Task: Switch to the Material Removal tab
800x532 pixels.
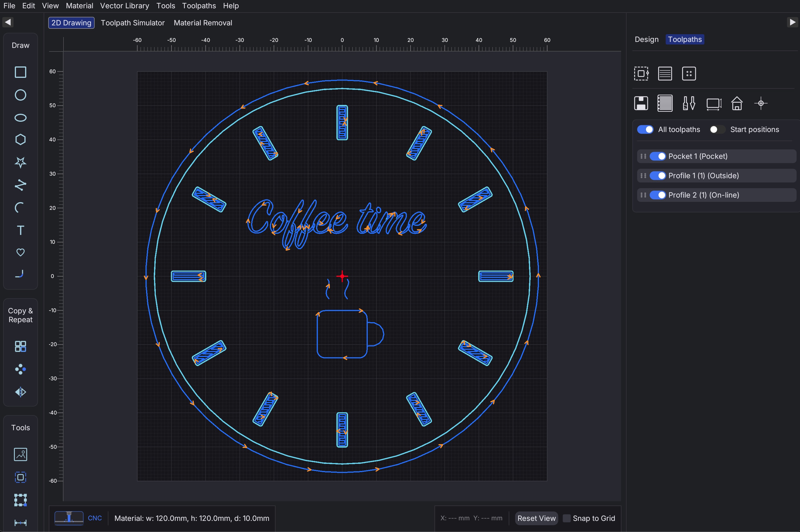Action: pyautogui.click(x=203, y=23)
